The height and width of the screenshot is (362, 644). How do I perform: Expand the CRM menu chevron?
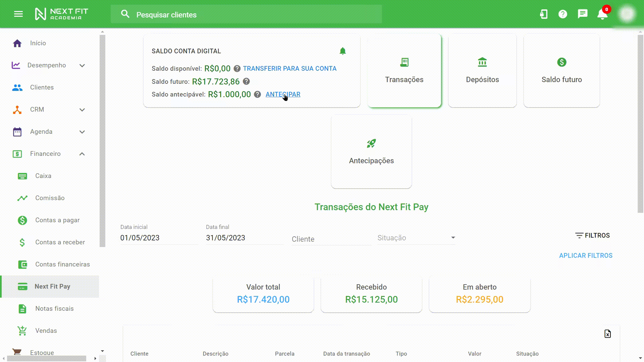click(82, 110)
